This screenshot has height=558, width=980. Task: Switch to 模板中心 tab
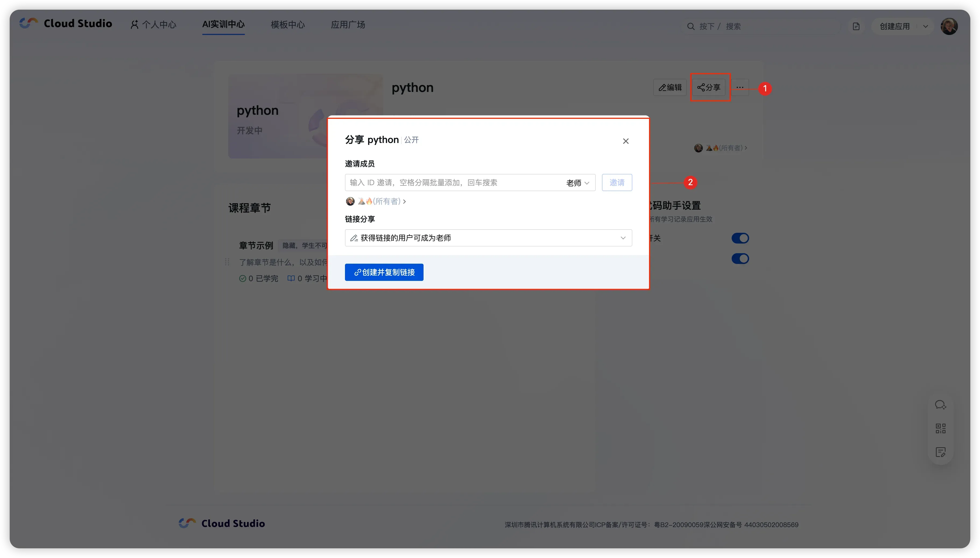point(288,25)
